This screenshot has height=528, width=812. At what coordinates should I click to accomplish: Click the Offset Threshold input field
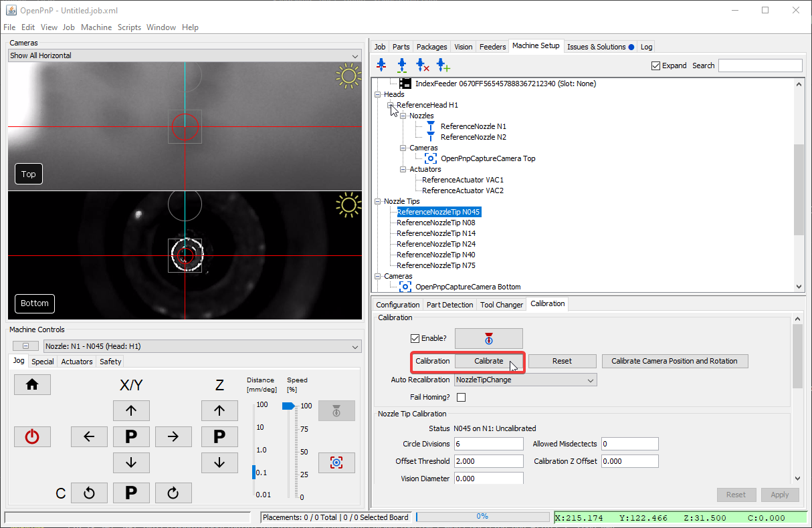[x=489, y=461]
